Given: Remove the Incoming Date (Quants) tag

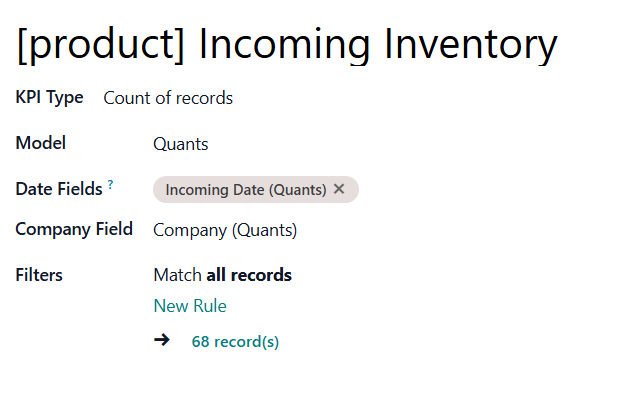Looking at the screenshot, I should pos(339,189).
